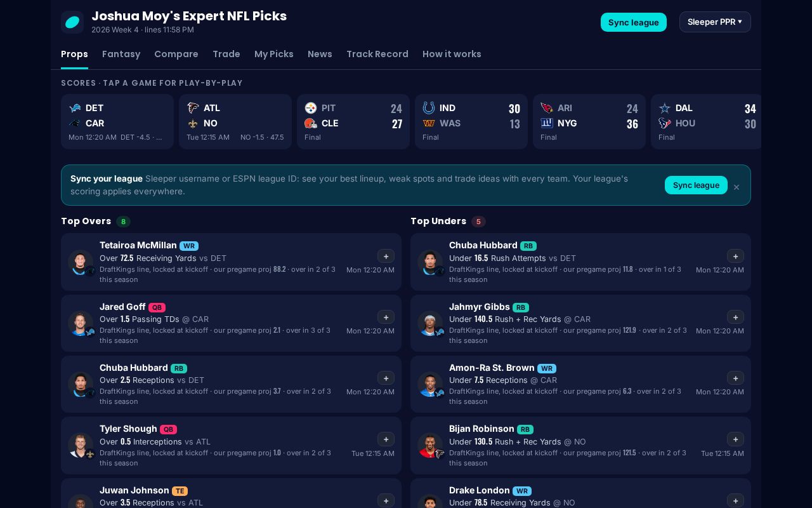Click Sync league button in the header
This screenshot has width=812, height=508.
634,22
